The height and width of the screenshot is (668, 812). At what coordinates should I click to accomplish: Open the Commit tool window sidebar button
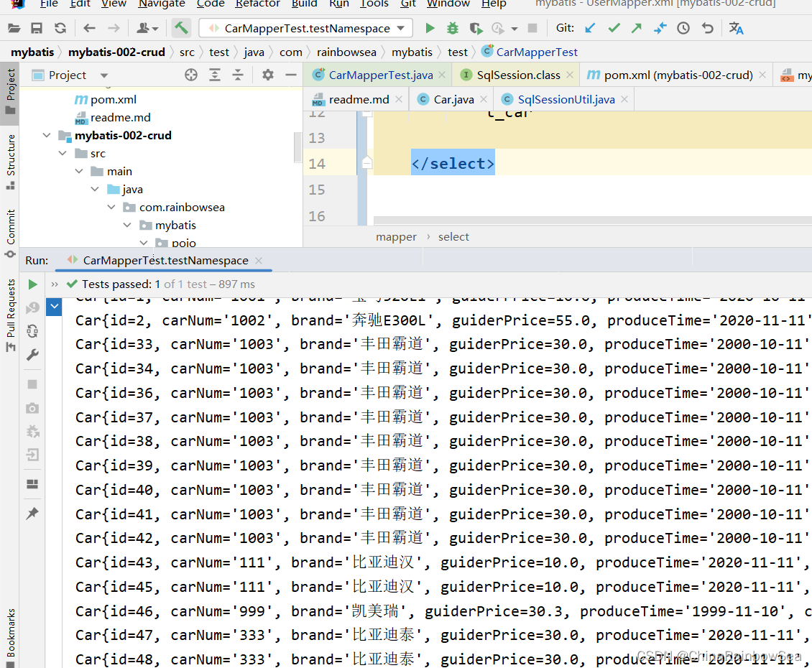coord(10,233)
